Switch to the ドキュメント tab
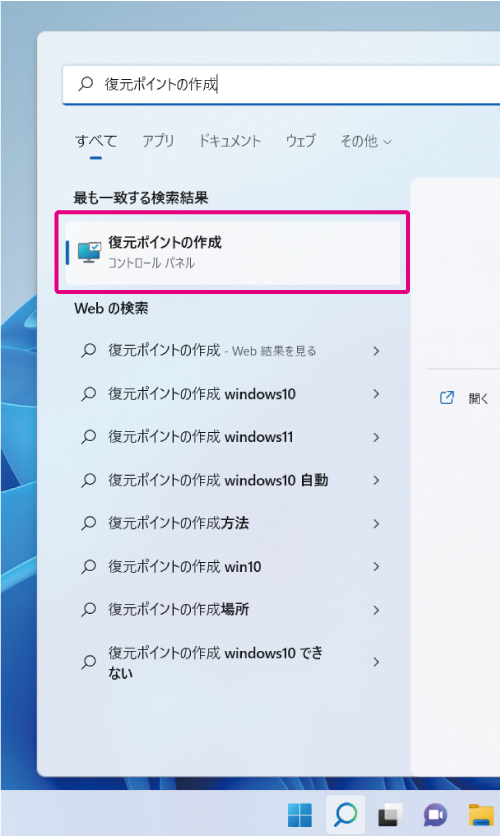Image resolution: width=500 pixels, height=836 pixels. pyautogui.click(x=230, y=141)
